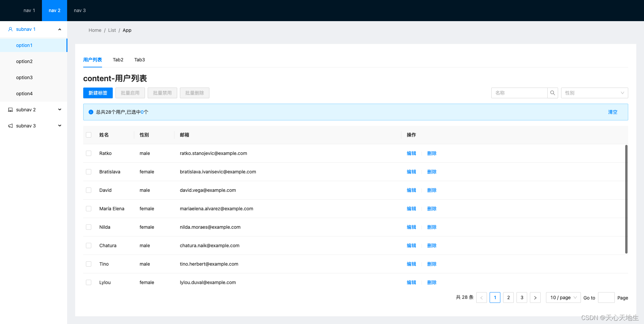Check the row checkbox for Bratislava
Screen dimensions: 644x324
[89, 172]
